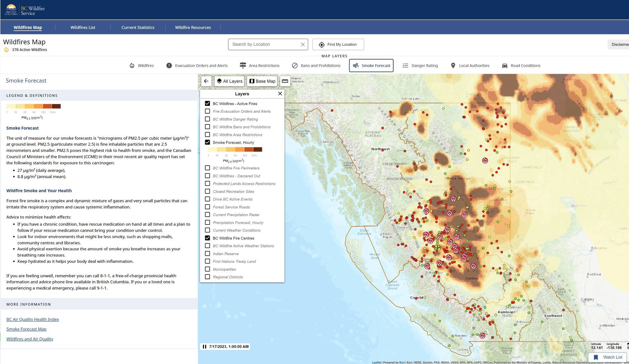This screenshot has height=364, width=629.
Task: Close the Layers panel
Action: point(280,93)
